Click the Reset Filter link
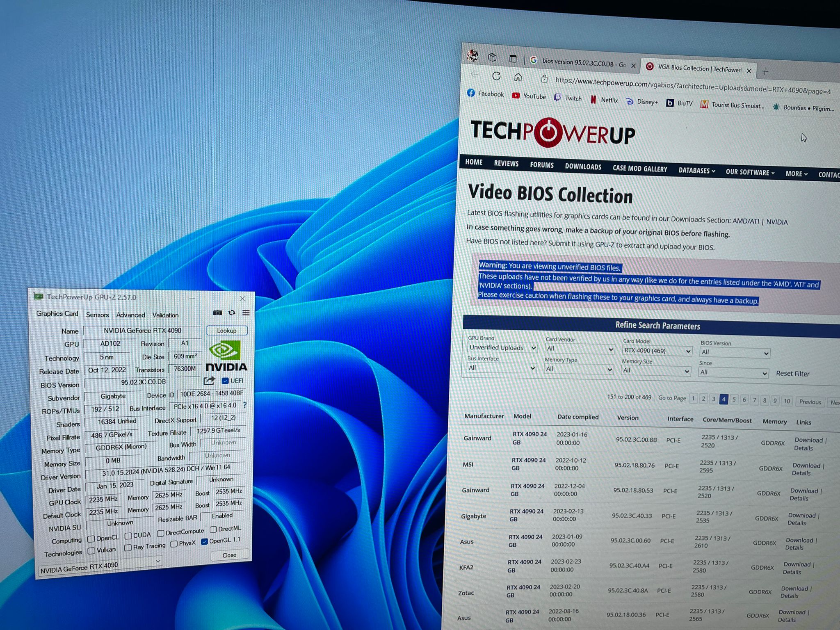This screenshot has height=630, width=840. [x=792, y=374]
